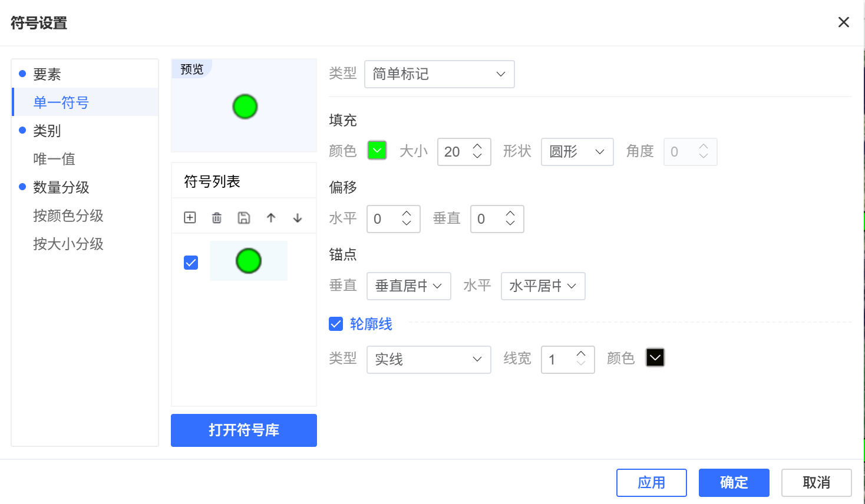Viewport: 865px width, 504px height.
Task: Open the green fill color swatch
Action: click(377, 151)
